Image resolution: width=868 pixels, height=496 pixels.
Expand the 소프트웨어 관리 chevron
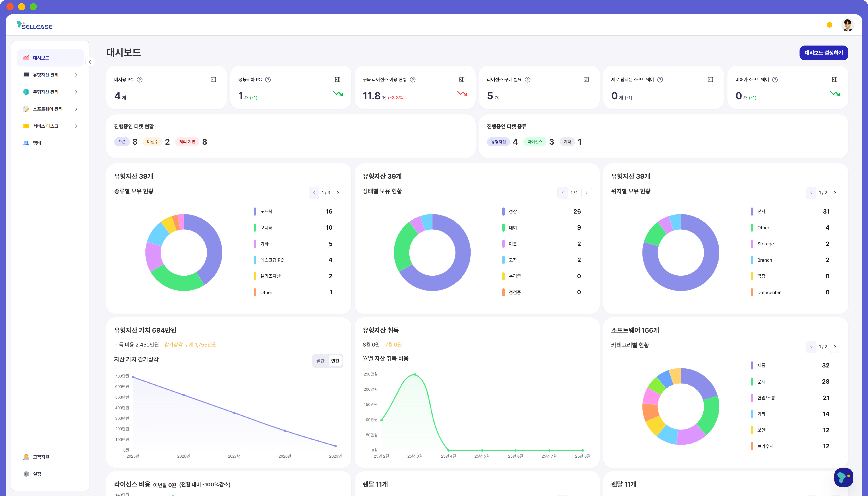(76, 109)
